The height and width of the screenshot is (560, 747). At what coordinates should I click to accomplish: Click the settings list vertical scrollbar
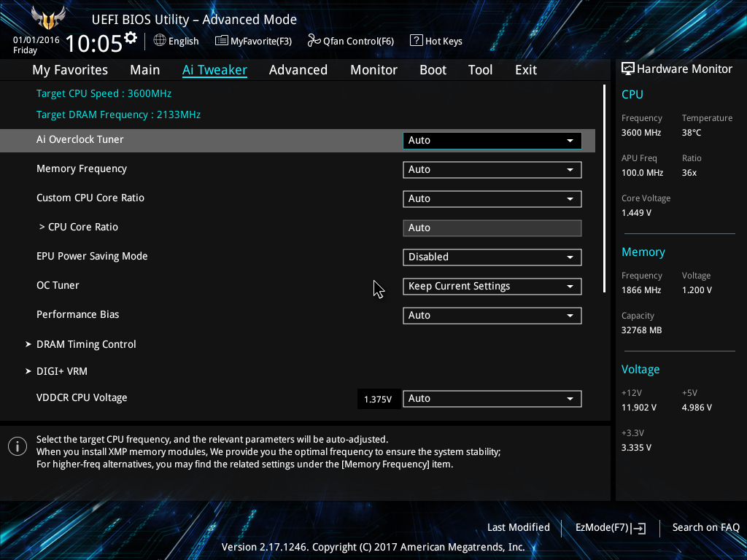pyautogui.click(x=604, y=189)
